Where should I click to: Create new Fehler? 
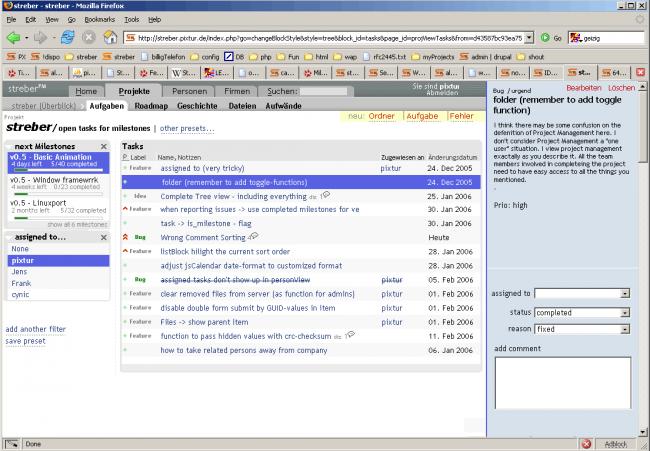(461, 116)
